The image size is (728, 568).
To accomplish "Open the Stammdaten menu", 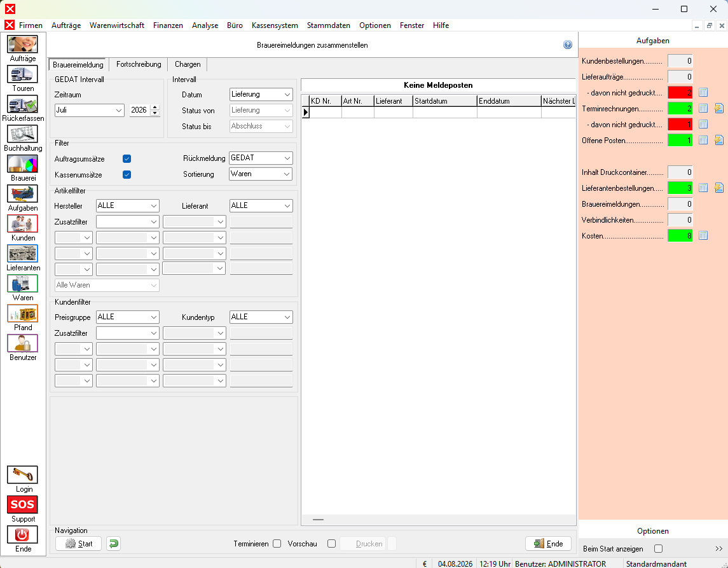I will pos(328,25).
